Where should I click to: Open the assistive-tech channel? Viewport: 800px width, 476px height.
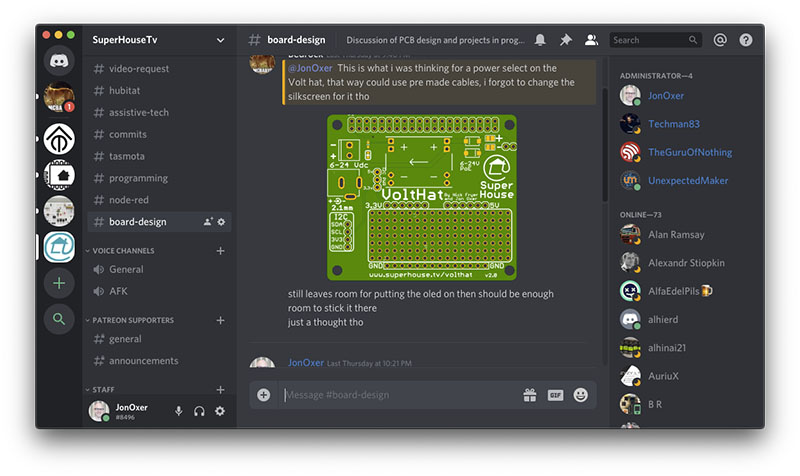tap(159, 113)
